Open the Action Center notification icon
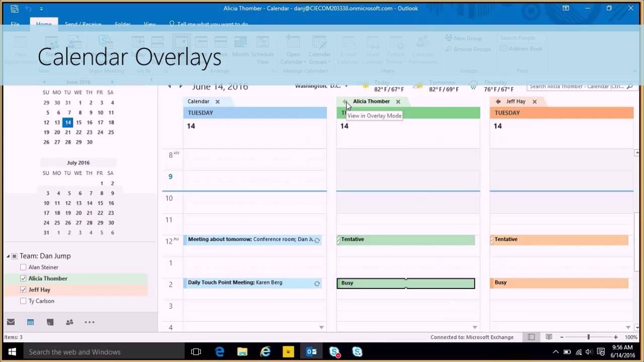Viewport: 644px width, 362px height. click(601, 352)
